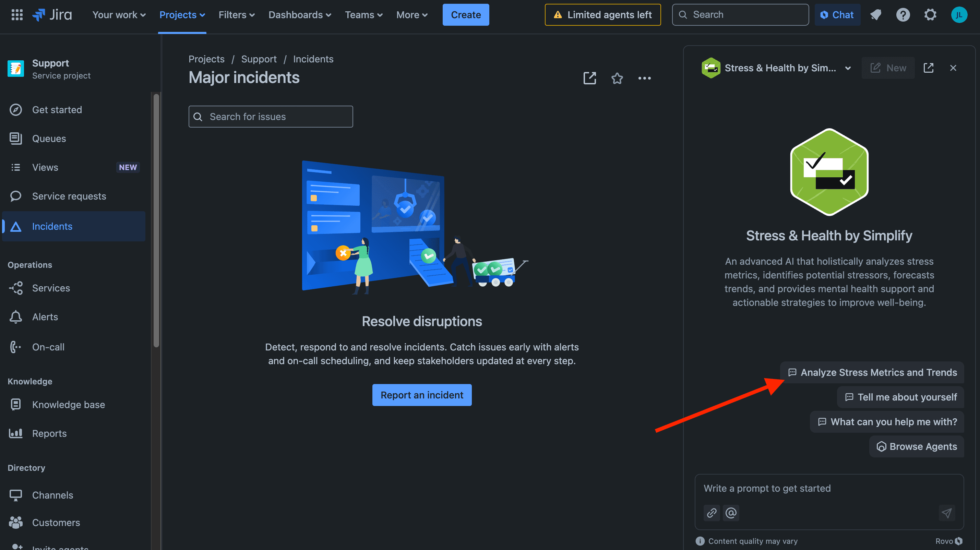Open the three-dot more actions menu
Image resolution: width=980 pixels, height=550 pixels.
coord(644,79)
